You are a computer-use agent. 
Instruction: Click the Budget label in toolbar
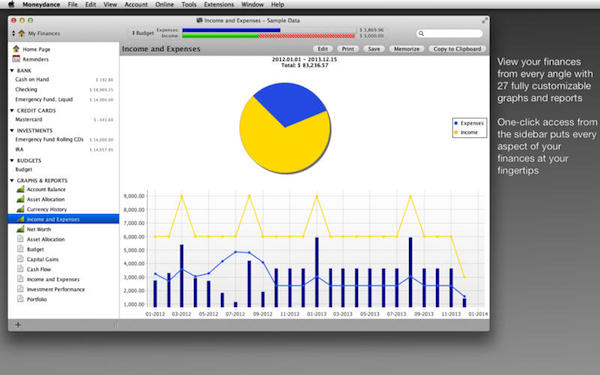(145, 33)
